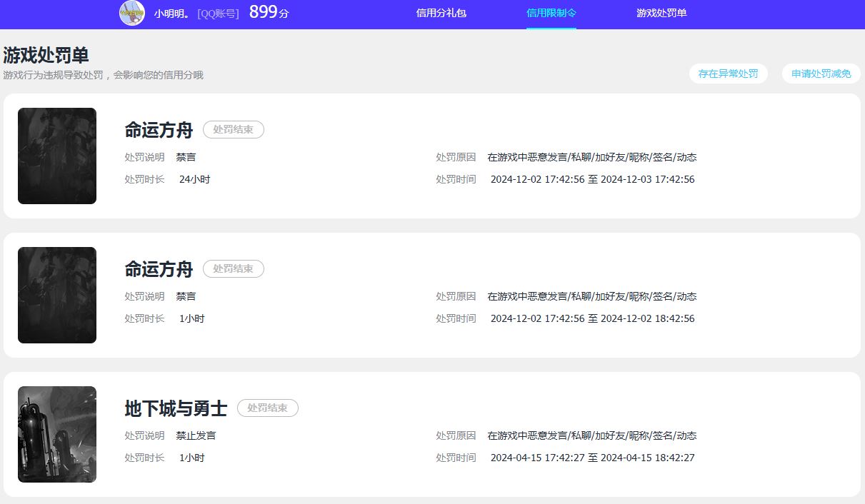Screen dimensions: 865x504
Task: Click the username 小明明。
Action: [x=170, y=13]
